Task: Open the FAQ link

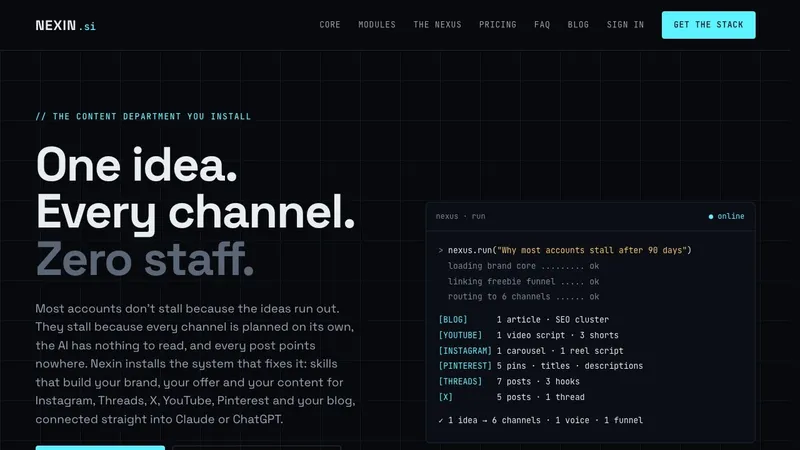Action: (x=542, y=24)
